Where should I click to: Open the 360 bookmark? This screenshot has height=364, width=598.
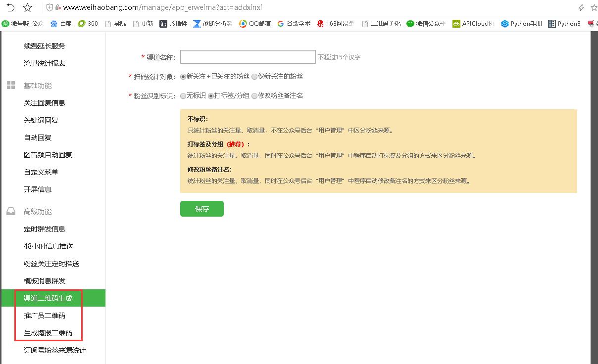click(x=88, y=23)
